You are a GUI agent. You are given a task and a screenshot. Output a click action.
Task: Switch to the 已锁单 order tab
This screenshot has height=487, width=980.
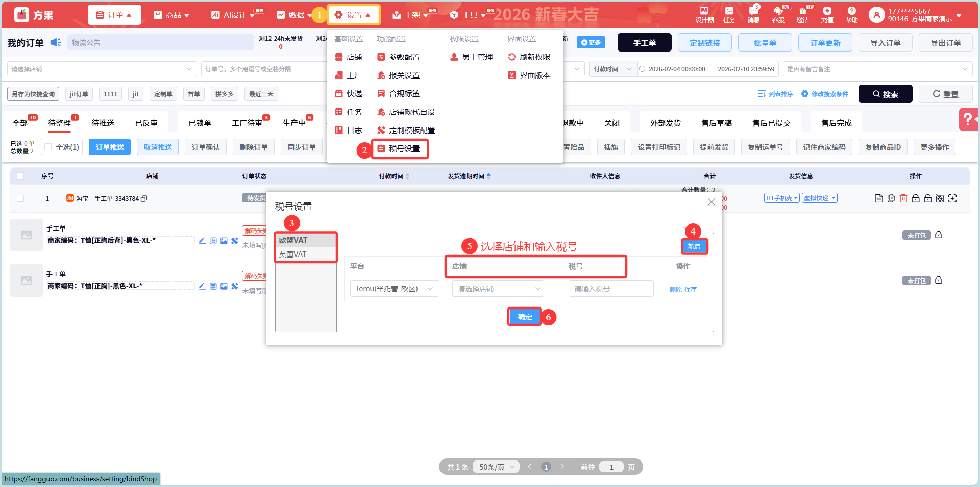200,123
